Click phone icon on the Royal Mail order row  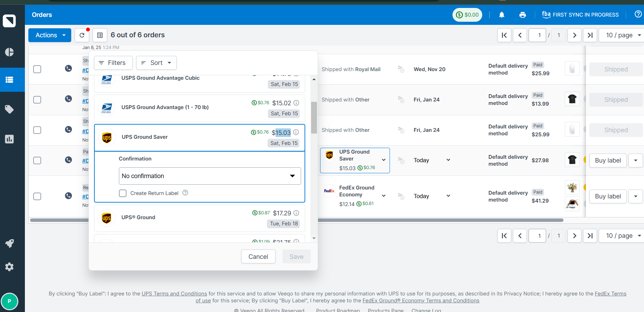68,68
